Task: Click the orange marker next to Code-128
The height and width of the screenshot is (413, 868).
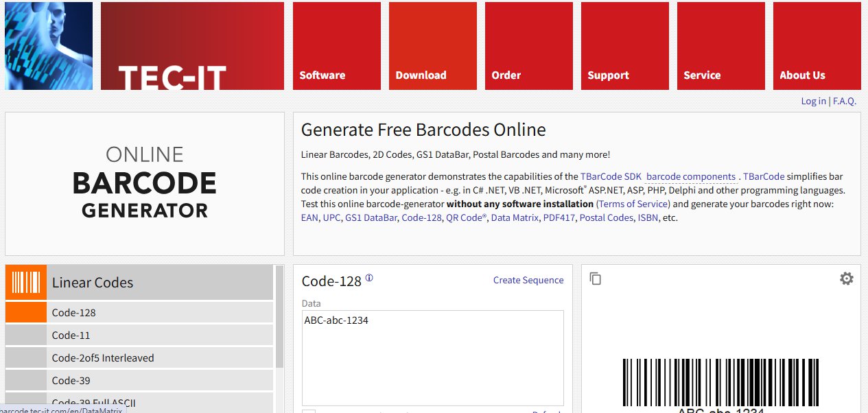Action: pos(25,312)
